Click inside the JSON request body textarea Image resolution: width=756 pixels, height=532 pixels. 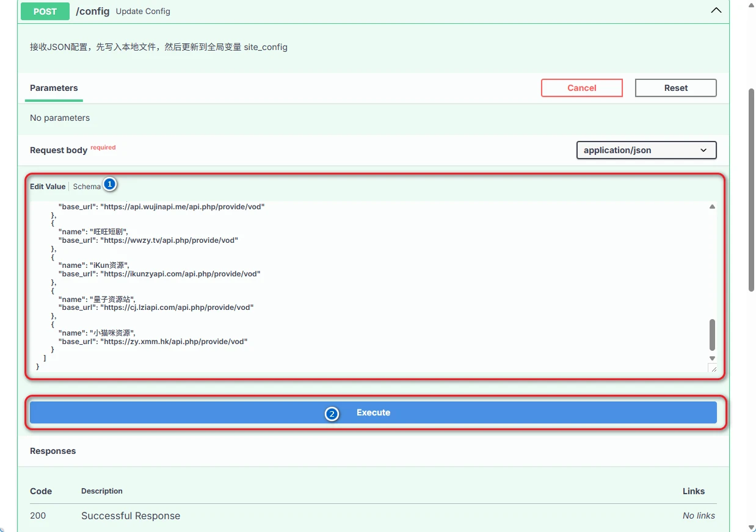[x=366, y=287]
